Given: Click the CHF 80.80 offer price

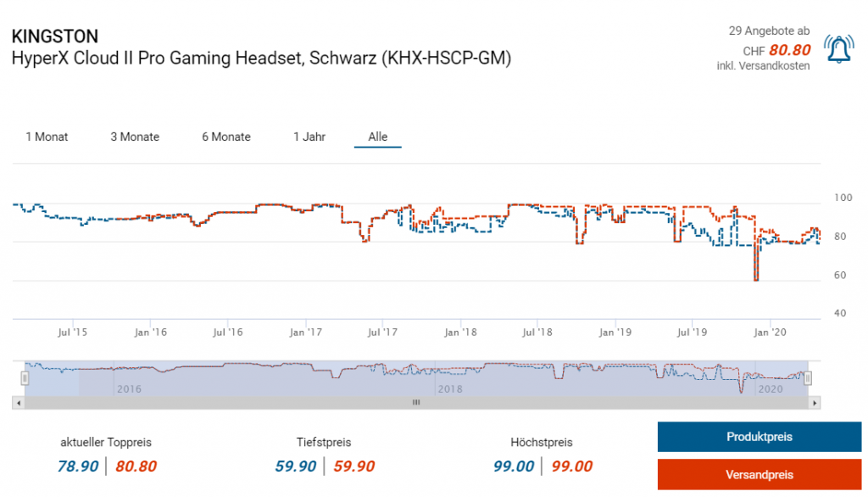Looking at the screenshot, I should [789, 50].
